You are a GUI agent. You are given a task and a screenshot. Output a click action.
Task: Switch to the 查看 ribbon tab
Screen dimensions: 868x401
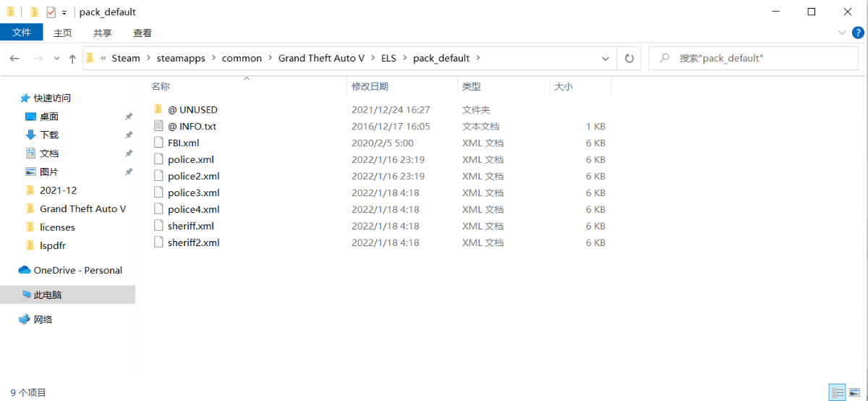pos(142,33)
